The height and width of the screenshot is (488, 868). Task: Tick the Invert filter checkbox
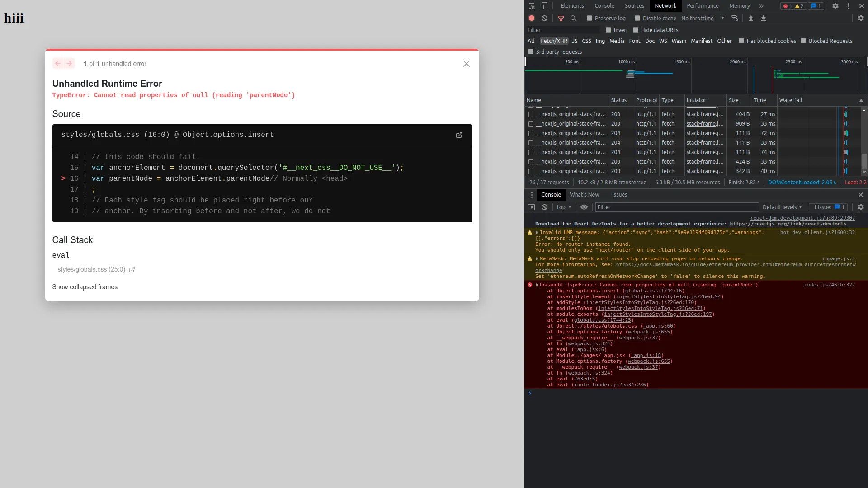click(x=609, y=30)
